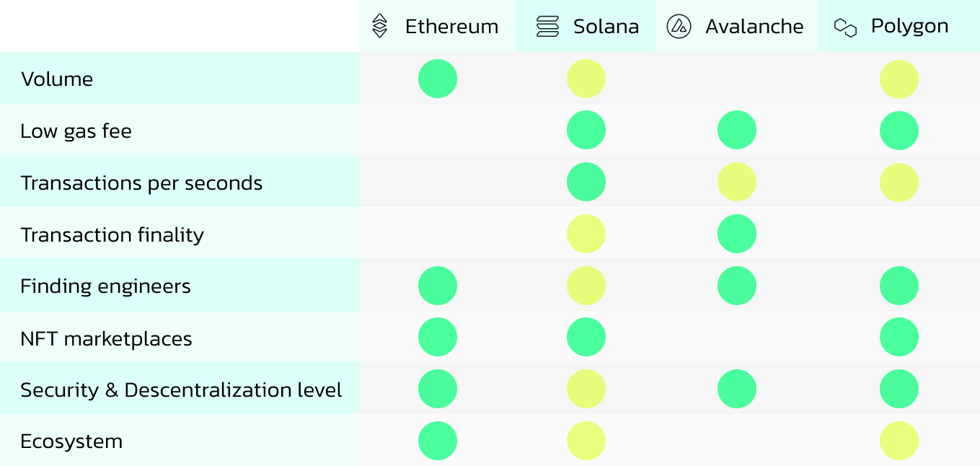Click Polygon's yellow Transactions per seconds dot

[899, 183]
